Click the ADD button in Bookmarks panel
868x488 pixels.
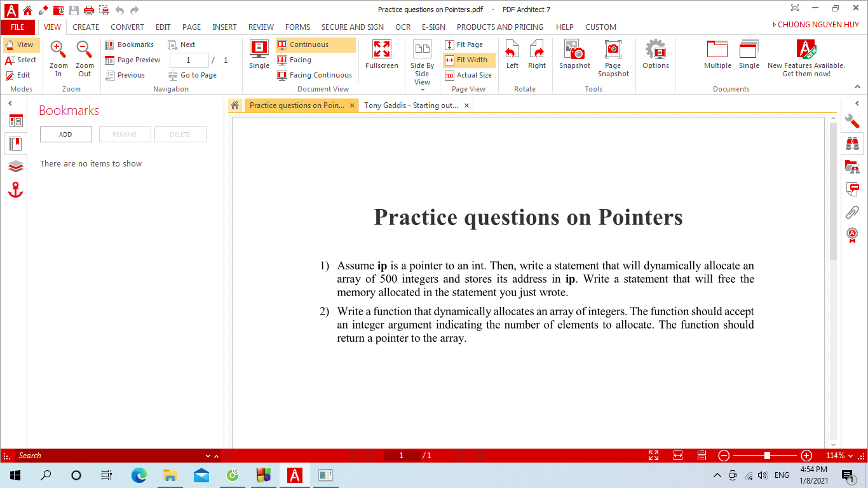pyautogui.click(x=65, y=134)
